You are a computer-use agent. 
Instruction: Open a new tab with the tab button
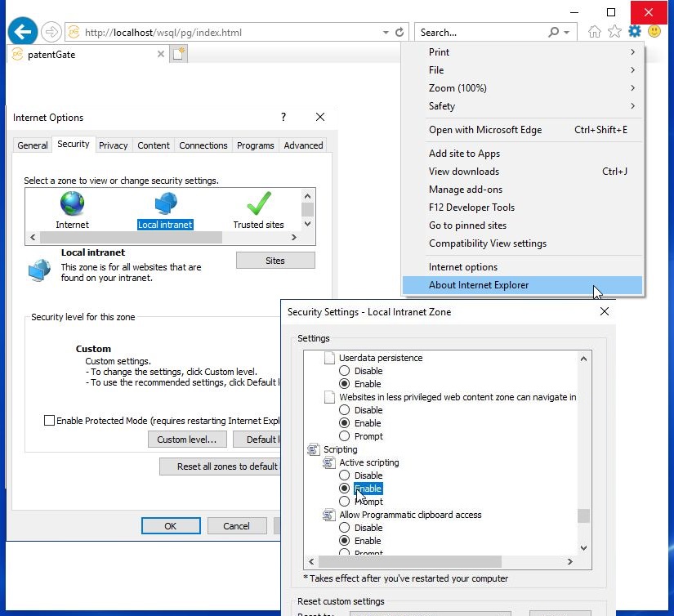178,54
